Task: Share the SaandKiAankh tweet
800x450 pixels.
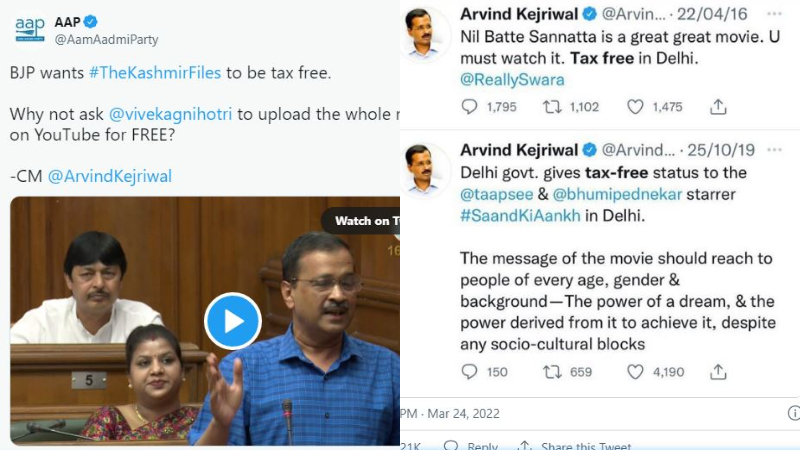Action: point(718,371)
